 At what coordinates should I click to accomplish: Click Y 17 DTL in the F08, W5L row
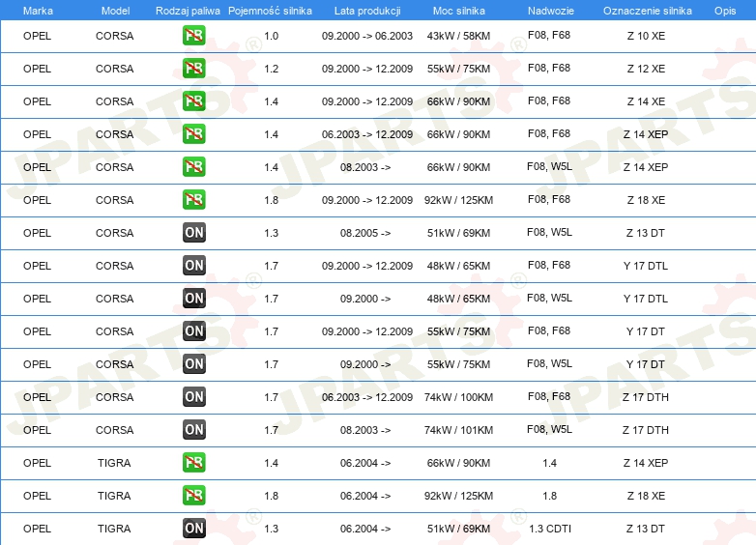[x=646, y=299]
